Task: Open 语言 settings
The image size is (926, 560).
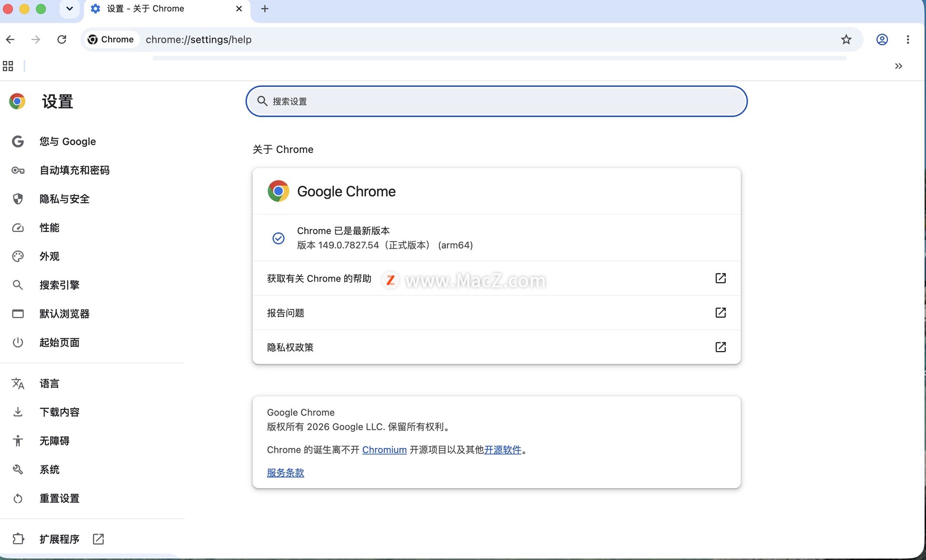Action: tap(49, 383)
